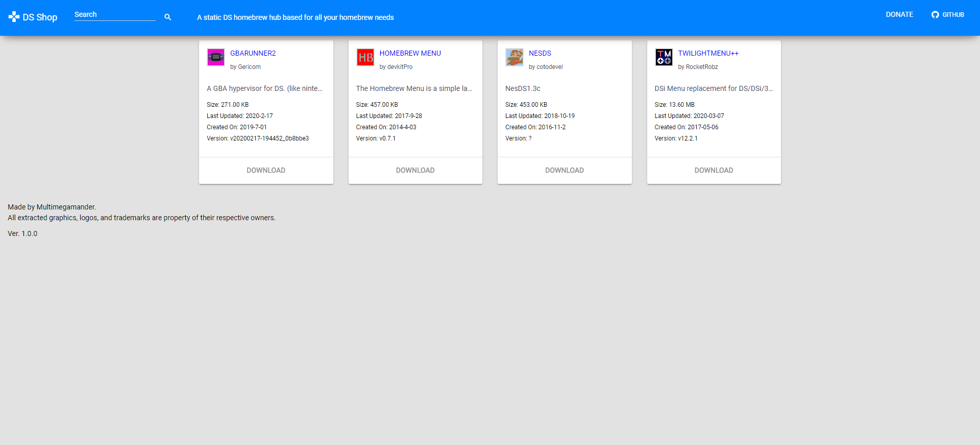
Task: Select the GBA hypervisor description text
Action: click(x=264, y=88)
